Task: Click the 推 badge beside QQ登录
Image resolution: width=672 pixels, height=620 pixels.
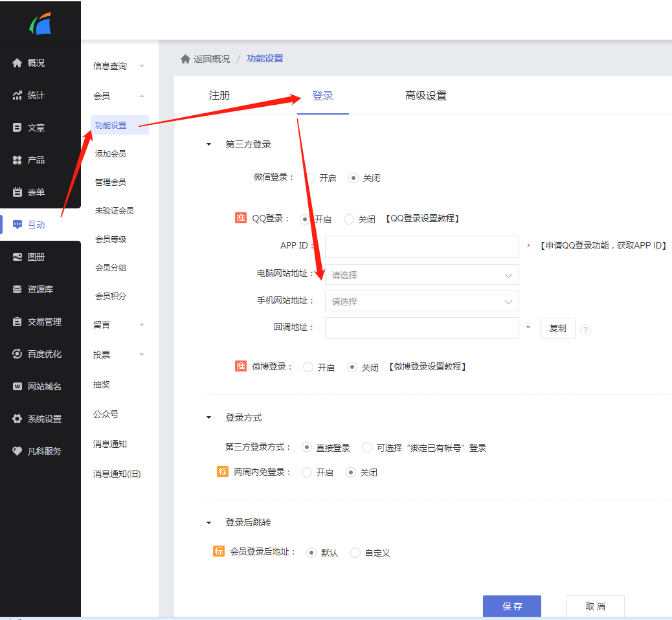Action: pyautogui.click(x=241, y=218)
